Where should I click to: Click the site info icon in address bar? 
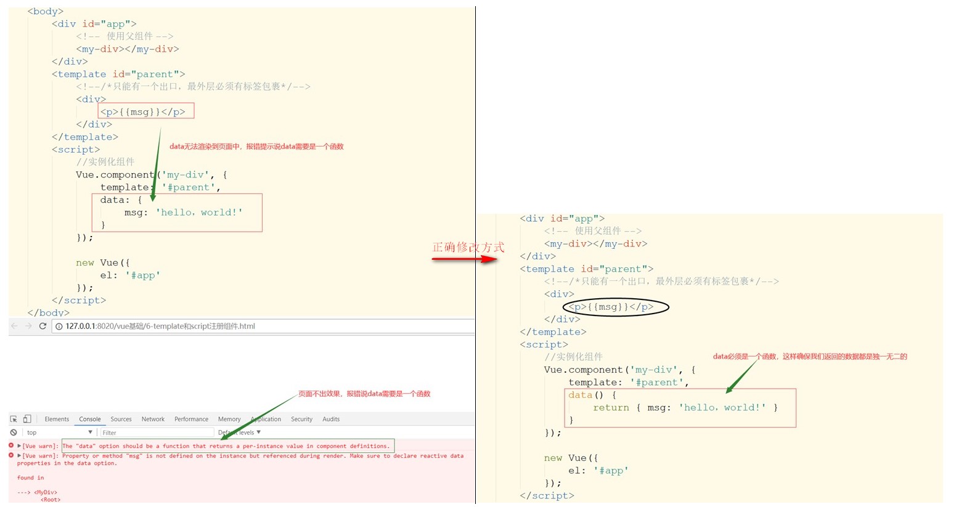(59, 327)
